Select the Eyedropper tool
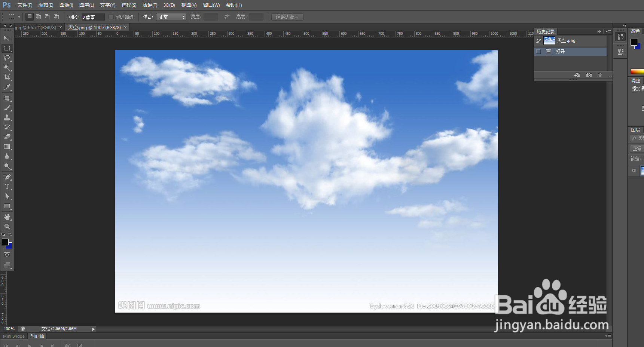This screenshot has height=347, width=644. click(x=7, y=87)
